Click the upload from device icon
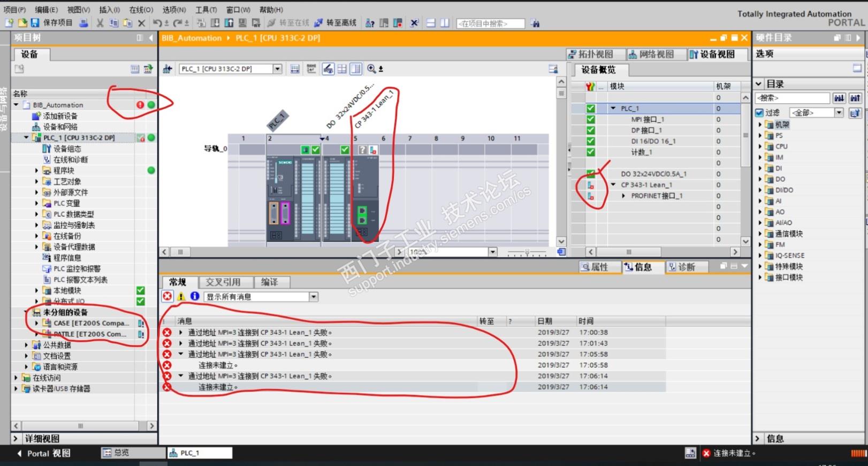Image resolution: width=868 pixels, height=466 pixels. pyautogui.click(x=229, y=23)
